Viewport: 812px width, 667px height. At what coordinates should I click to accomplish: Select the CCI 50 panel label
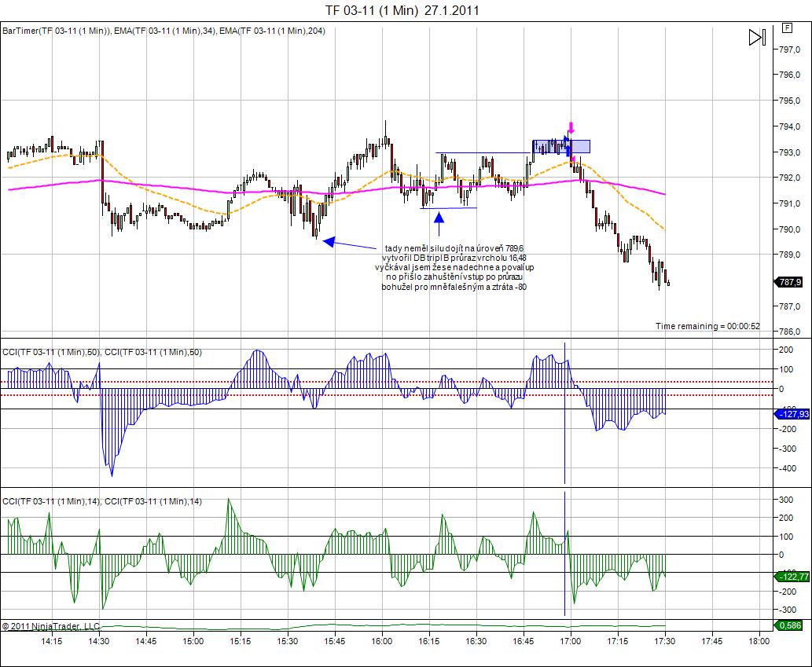(x=102, y=353)
